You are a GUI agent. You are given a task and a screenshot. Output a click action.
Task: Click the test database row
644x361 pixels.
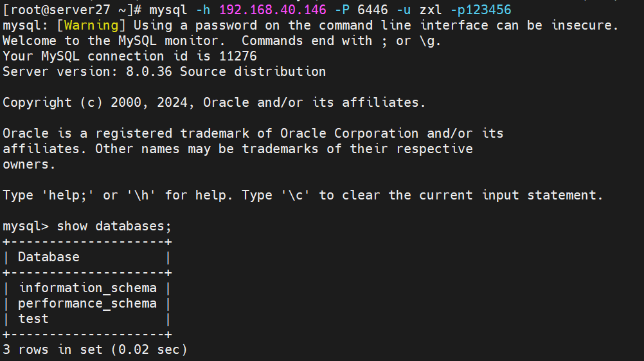tap(87, 319)
